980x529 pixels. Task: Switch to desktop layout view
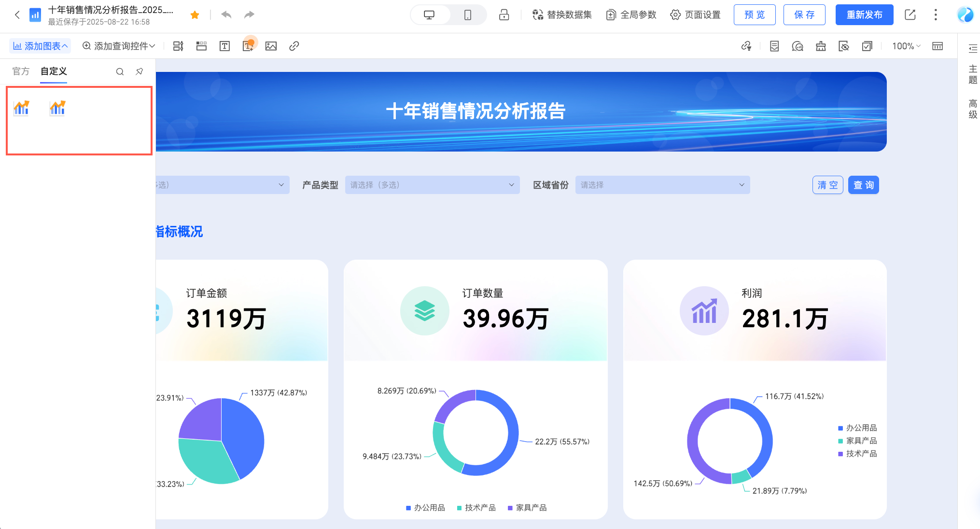[429, 15]
